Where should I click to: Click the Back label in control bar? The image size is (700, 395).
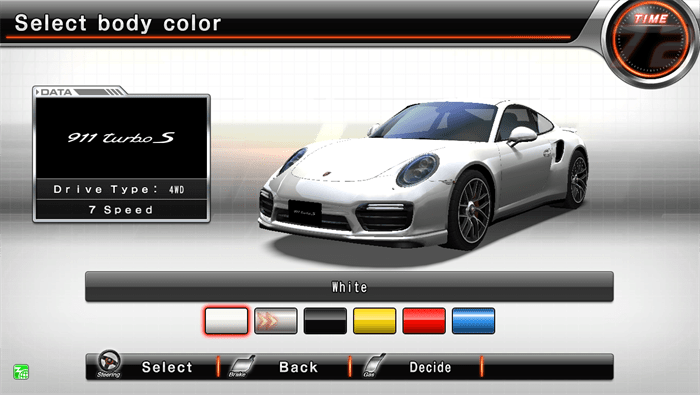click(298, 367)
